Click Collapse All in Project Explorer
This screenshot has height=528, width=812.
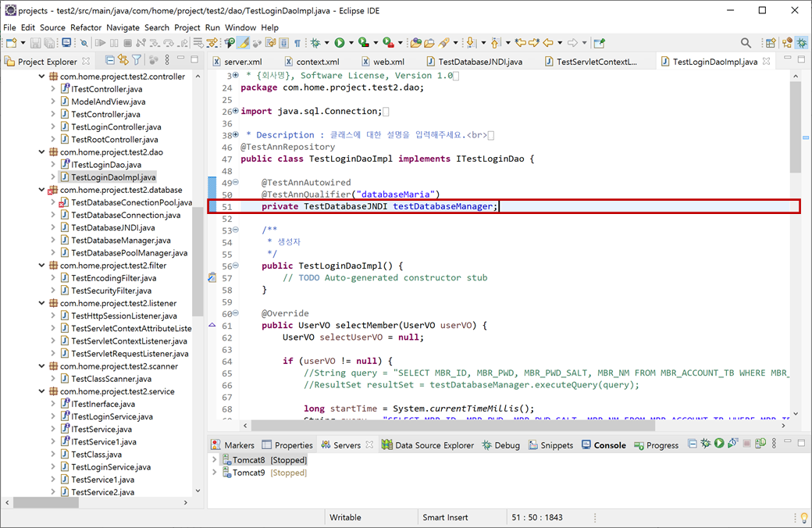(x=110, y=61)
